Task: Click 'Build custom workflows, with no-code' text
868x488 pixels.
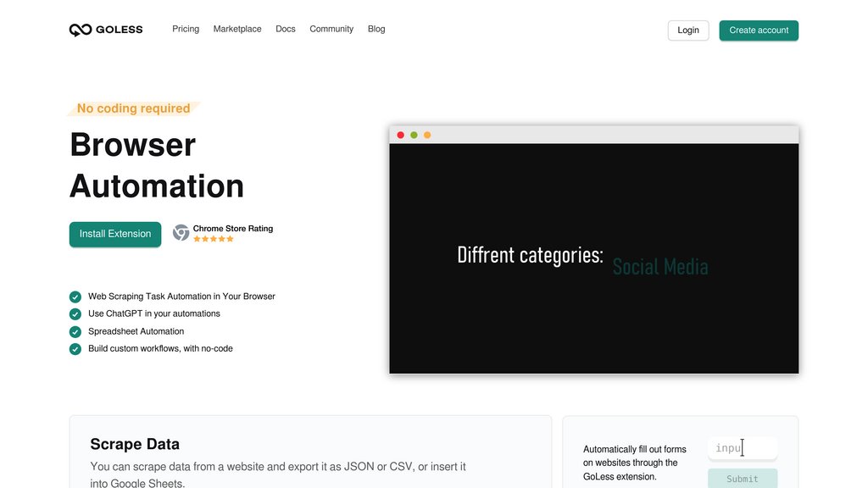Action: pyautogui.click(x=160, y=348)
